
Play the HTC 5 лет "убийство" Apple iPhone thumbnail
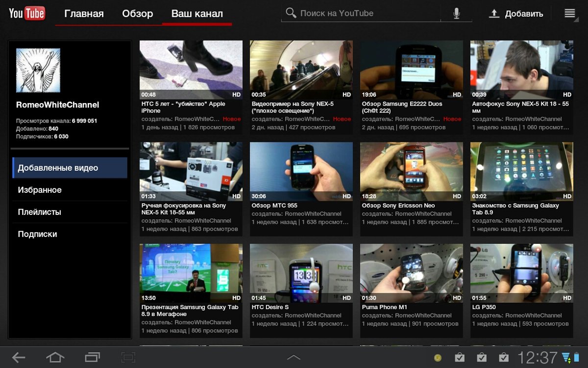coord(191,70)
